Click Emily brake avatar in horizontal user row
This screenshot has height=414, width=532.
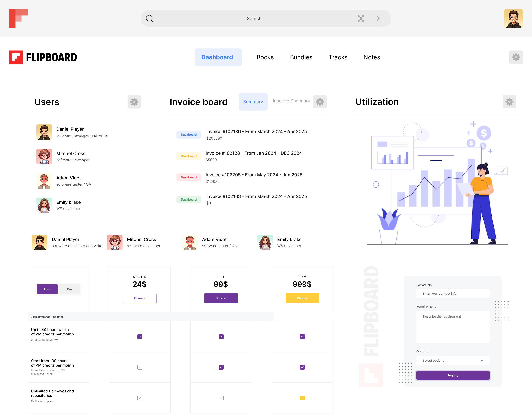(x=265, y=242)
